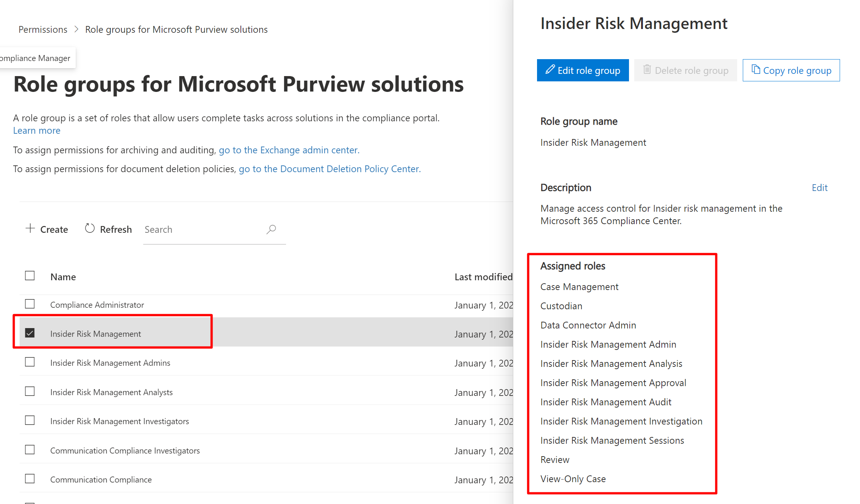Viewport: 860px width, 504px height.
Task: Open the Document Deletion Policy Center link
Action: (x=330, y=169)
